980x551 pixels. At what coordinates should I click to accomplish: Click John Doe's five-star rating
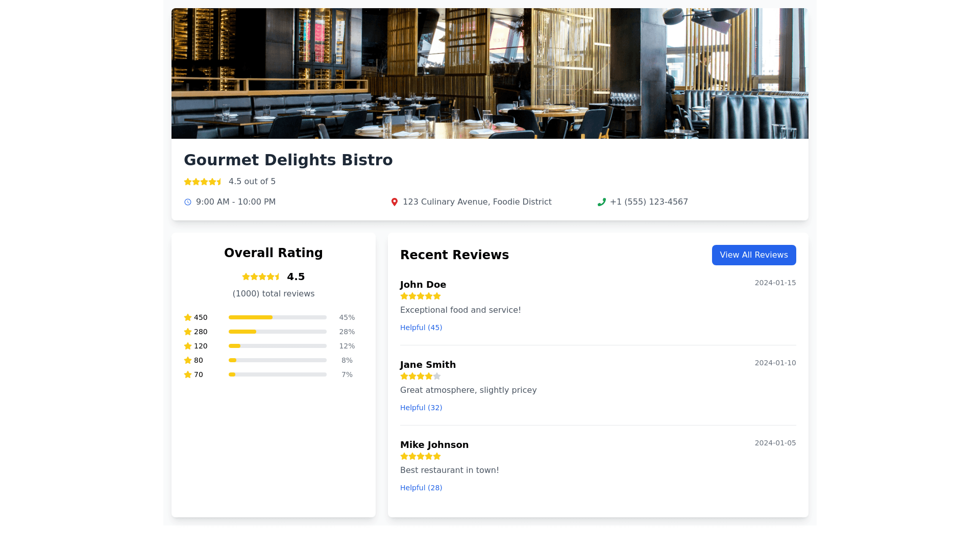[420, 296]
